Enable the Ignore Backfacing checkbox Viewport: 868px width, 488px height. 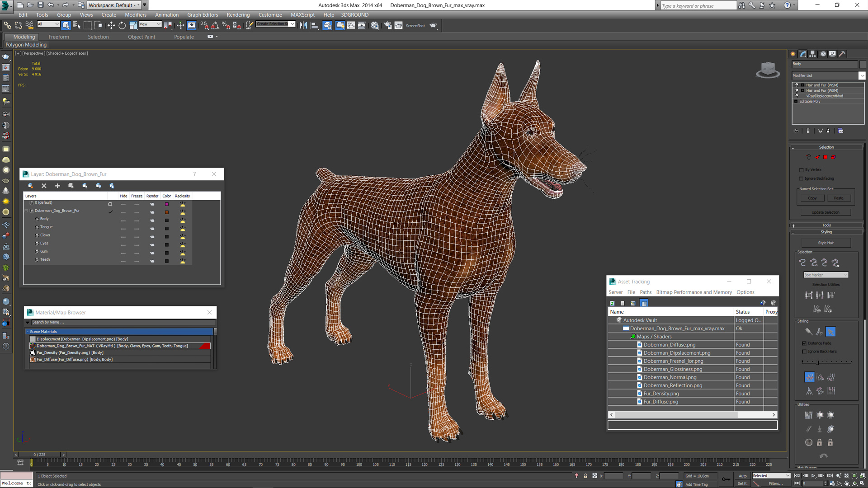pyautogui.click(x=801, y=178)
